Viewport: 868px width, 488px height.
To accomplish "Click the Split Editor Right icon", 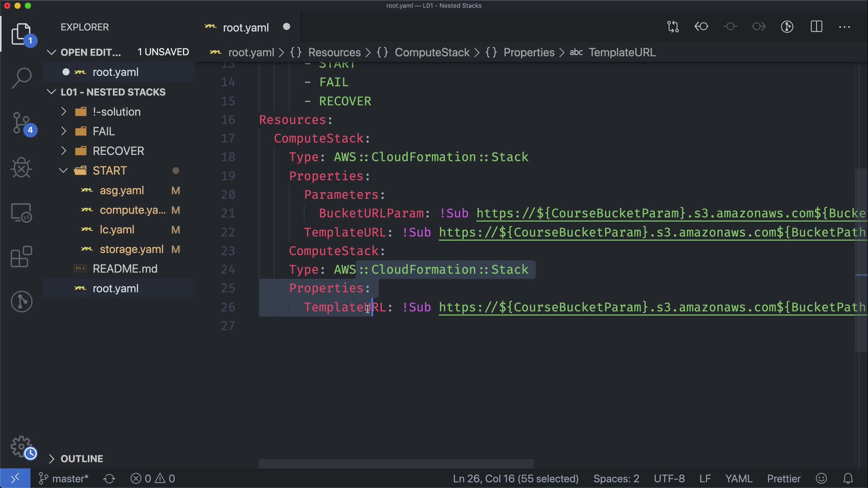I will [x=816, y=27].
